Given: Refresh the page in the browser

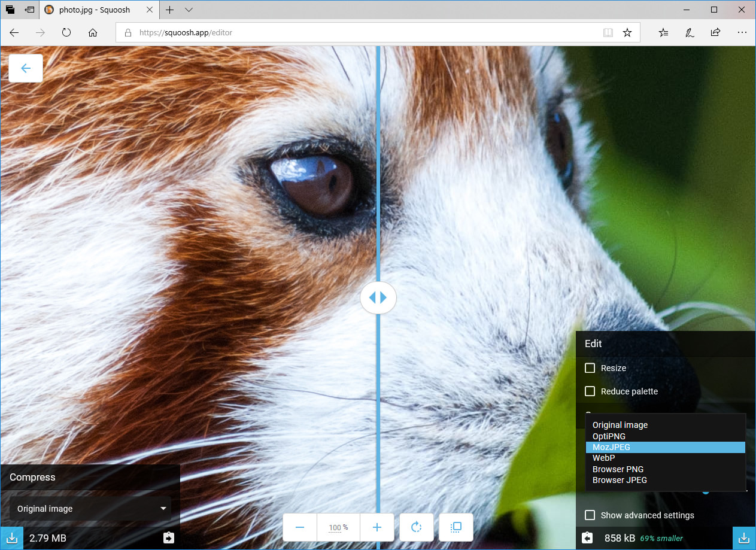Looking at the screenshot, I should tap(66, 33).
